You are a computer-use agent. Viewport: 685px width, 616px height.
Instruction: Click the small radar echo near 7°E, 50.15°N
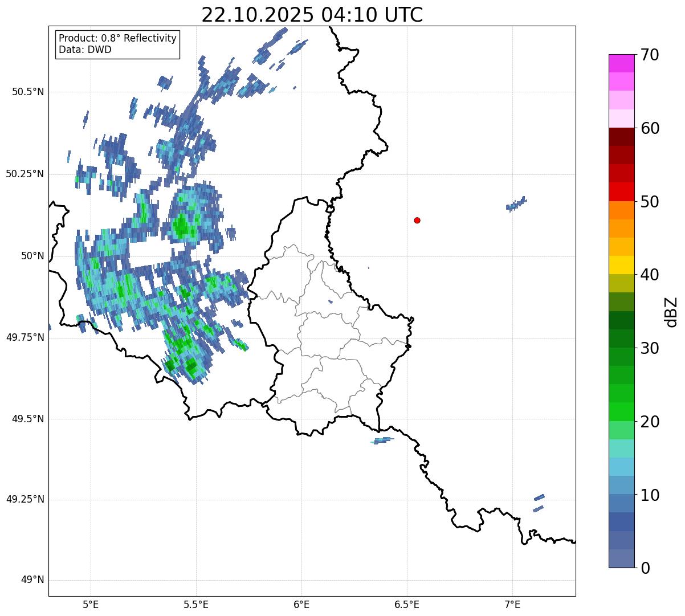coord(516,204)
